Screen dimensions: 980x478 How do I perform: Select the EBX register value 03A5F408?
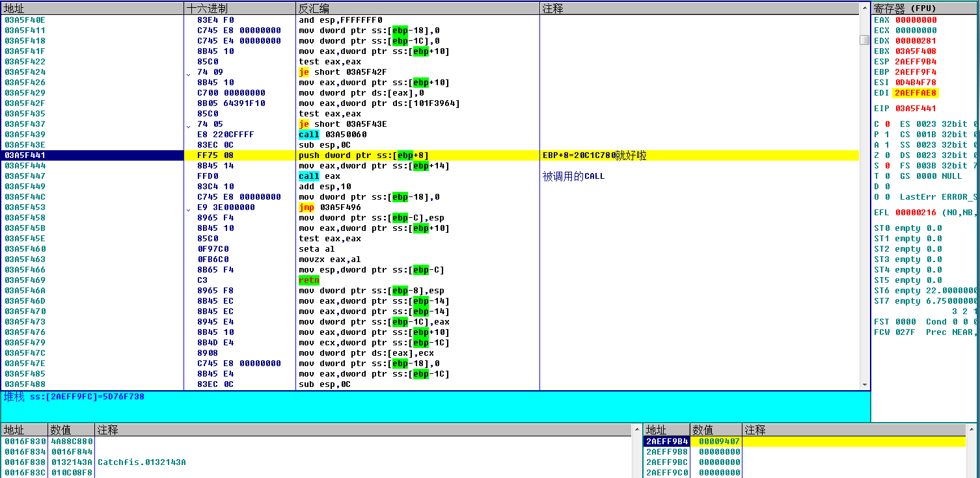(916, 51)
